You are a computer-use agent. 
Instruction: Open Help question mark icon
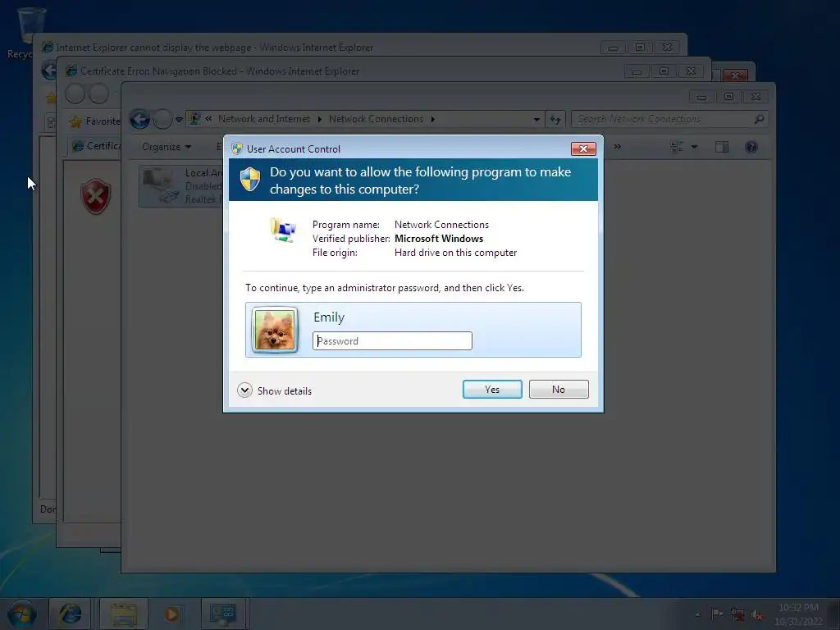[x=751, y=147]
